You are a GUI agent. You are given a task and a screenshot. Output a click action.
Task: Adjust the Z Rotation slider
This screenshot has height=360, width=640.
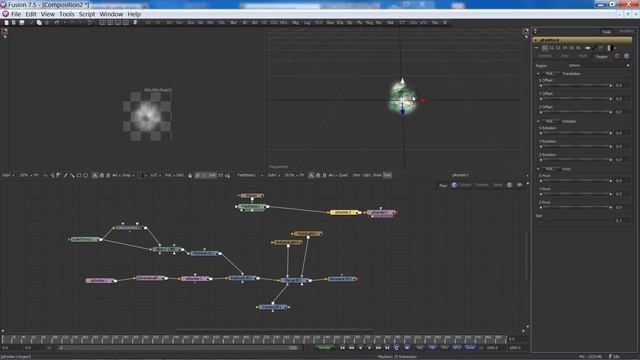coord(576,160)
